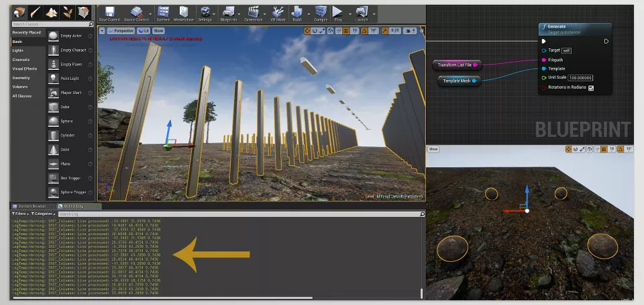This screenshot has width=644, height=305.
Task: Select the Recently Placed category
Action: pyautogui.click(x=26, y=32)
